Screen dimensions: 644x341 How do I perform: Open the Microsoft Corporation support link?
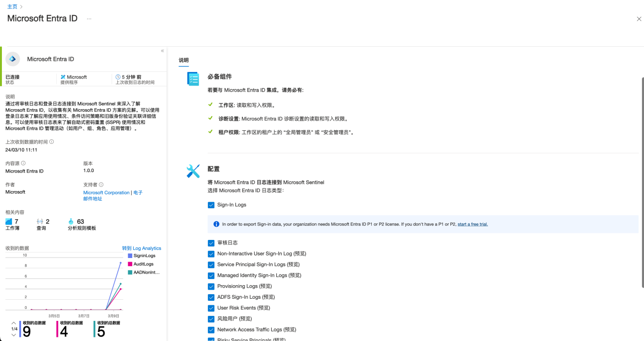coord(107,193)
